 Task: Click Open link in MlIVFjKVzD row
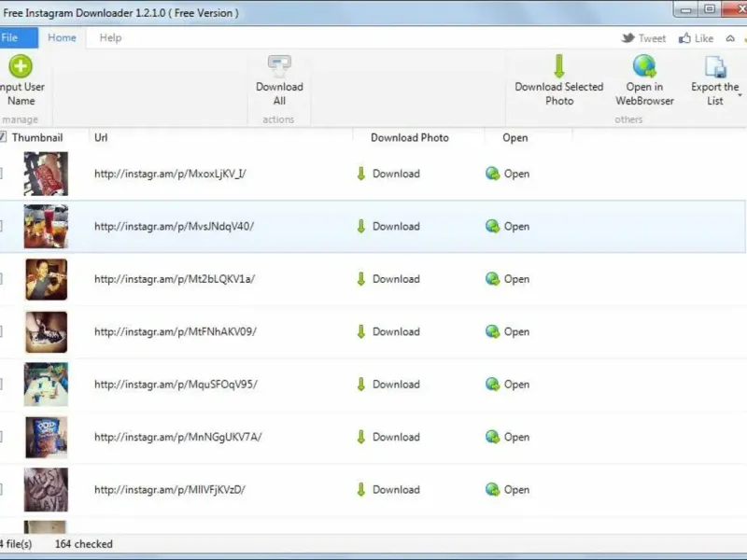tap(517, 489)
